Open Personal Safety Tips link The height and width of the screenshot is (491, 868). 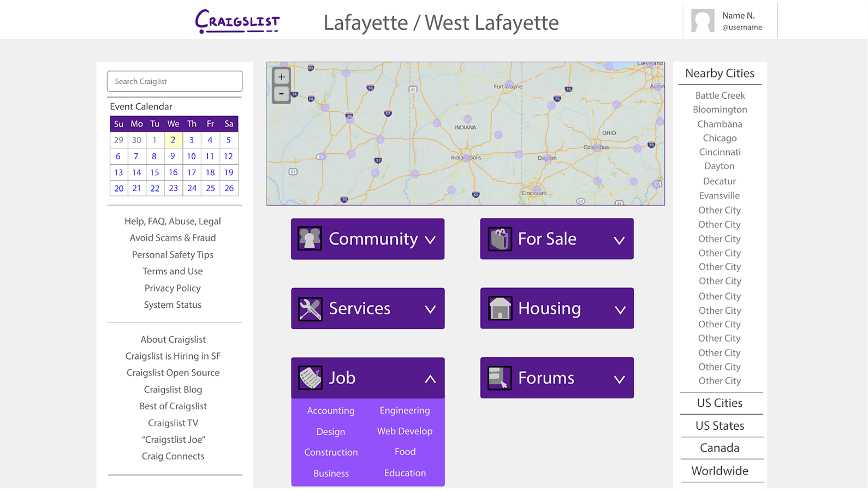click(173, 255)
